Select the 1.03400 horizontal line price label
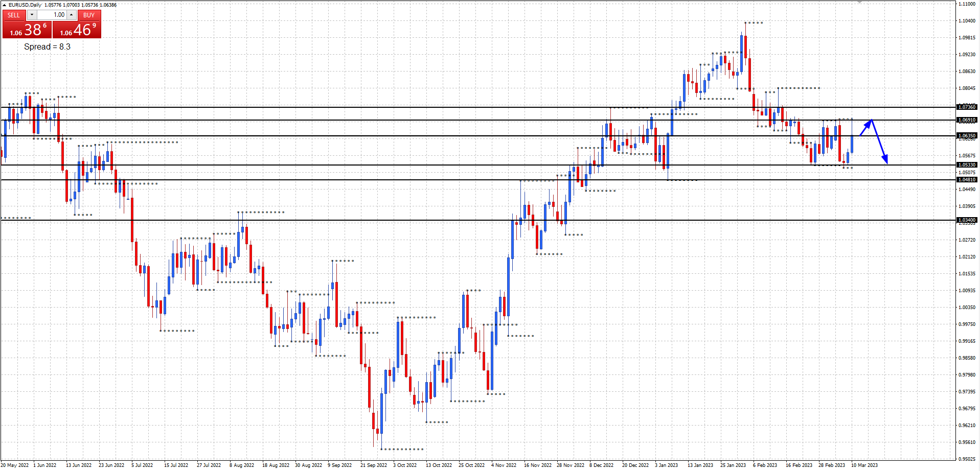 point(966,220)
